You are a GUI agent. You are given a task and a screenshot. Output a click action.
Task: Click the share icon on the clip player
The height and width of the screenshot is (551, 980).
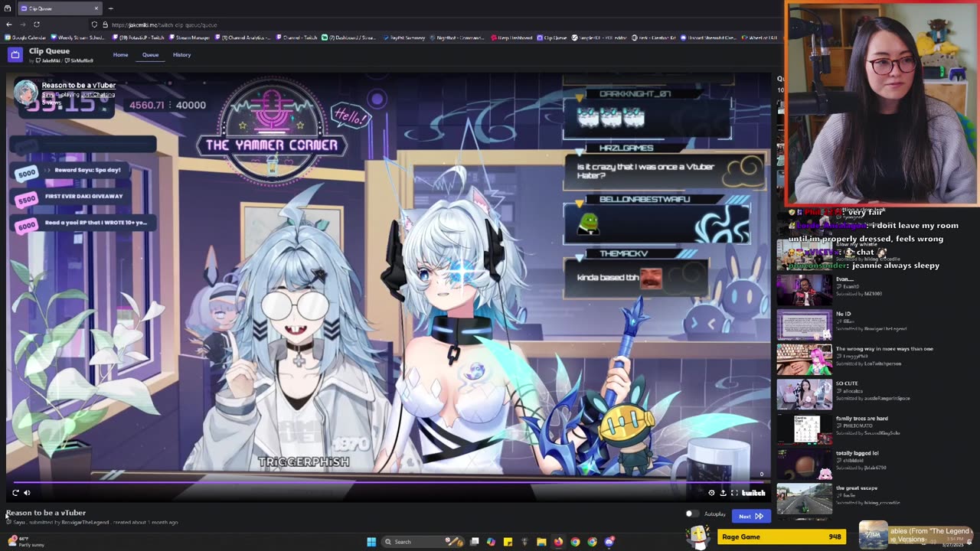(723, 493)
